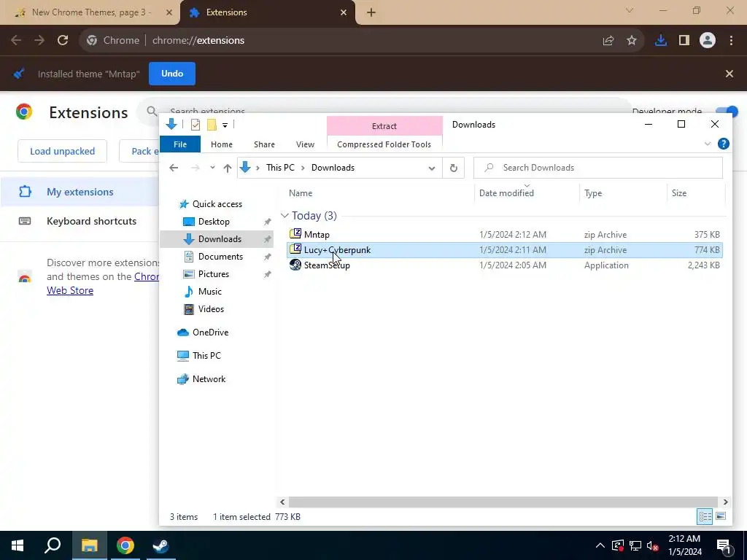Viewport: 747px width, 560px height.
Task: Open the Windows Start menu
Action: (x=18, y=545)
